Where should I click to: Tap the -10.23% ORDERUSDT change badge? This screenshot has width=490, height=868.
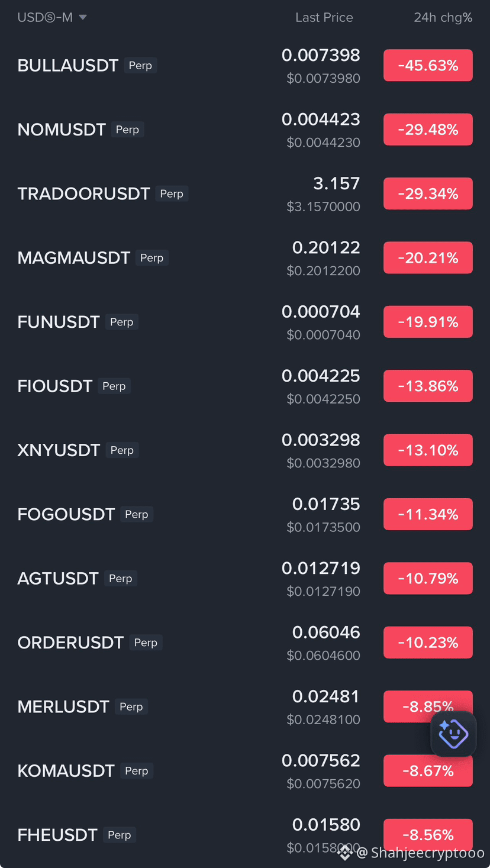428,643
